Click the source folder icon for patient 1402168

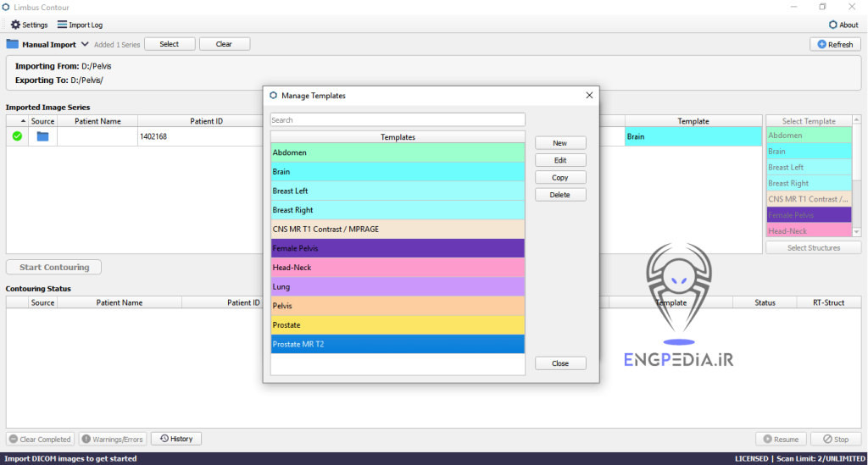(x=42, y=136)
